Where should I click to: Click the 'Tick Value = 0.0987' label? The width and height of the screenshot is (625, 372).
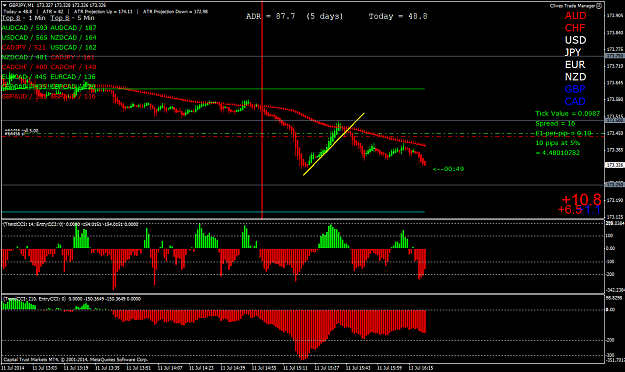coord(567,114)
